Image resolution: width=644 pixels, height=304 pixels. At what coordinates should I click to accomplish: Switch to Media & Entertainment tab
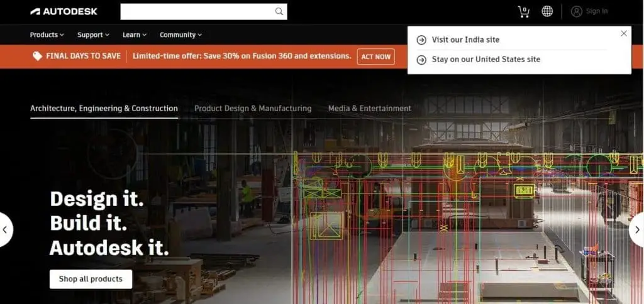[369, 109]
